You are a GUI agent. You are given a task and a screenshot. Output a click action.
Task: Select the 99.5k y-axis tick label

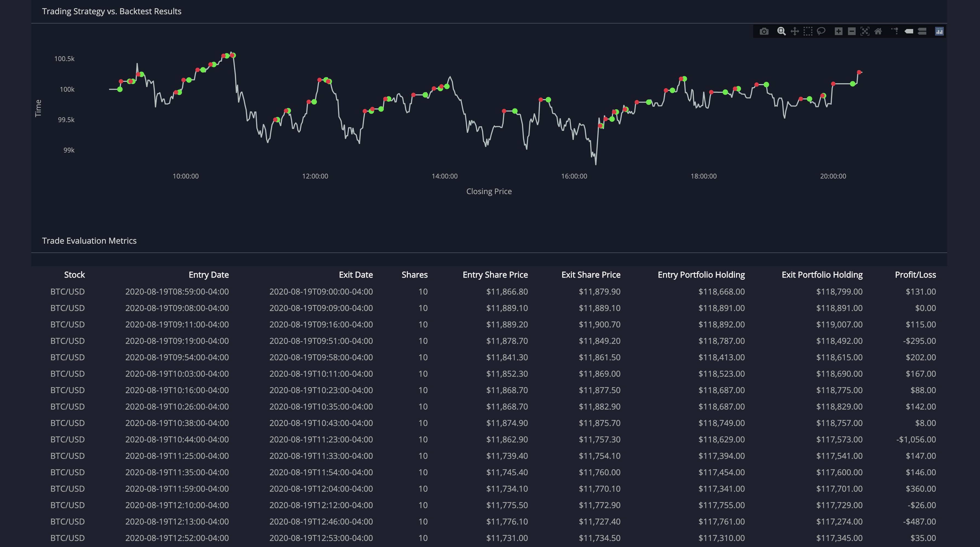(x=66, y=120)
